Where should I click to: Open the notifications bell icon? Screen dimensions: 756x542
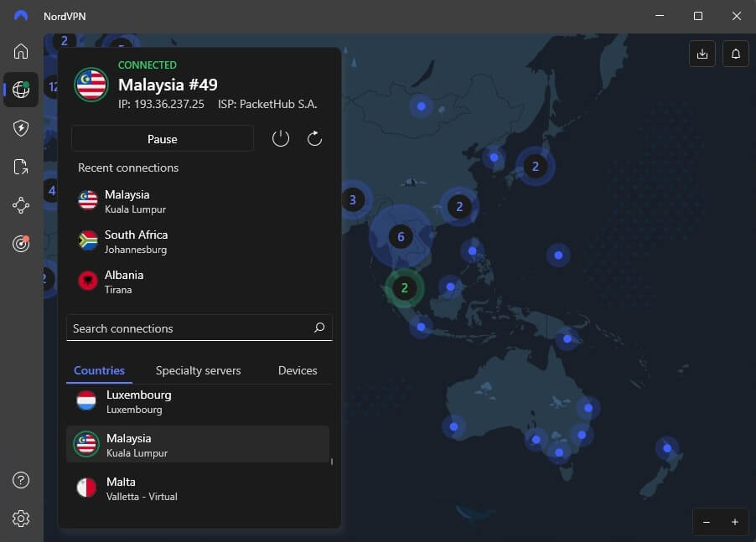pos(735,54)
